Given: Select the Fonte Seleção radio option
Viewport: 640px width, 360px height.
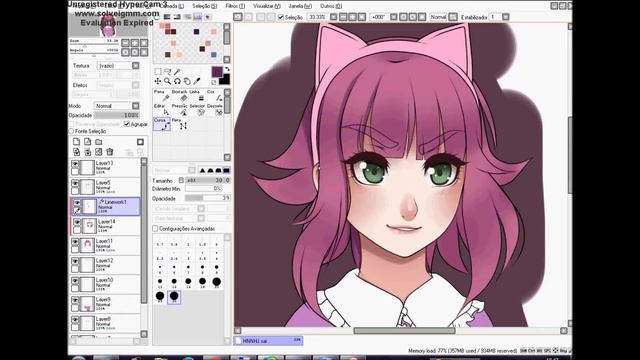Looking at the screenshot, I should coord(71,131).
